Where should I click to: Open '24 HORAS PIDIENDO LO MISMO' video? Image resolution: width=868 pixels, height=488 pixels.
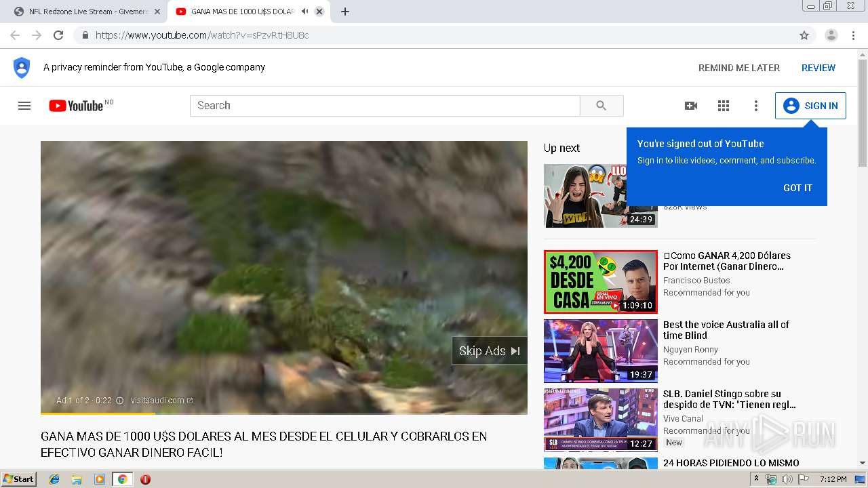click(731, 463)
